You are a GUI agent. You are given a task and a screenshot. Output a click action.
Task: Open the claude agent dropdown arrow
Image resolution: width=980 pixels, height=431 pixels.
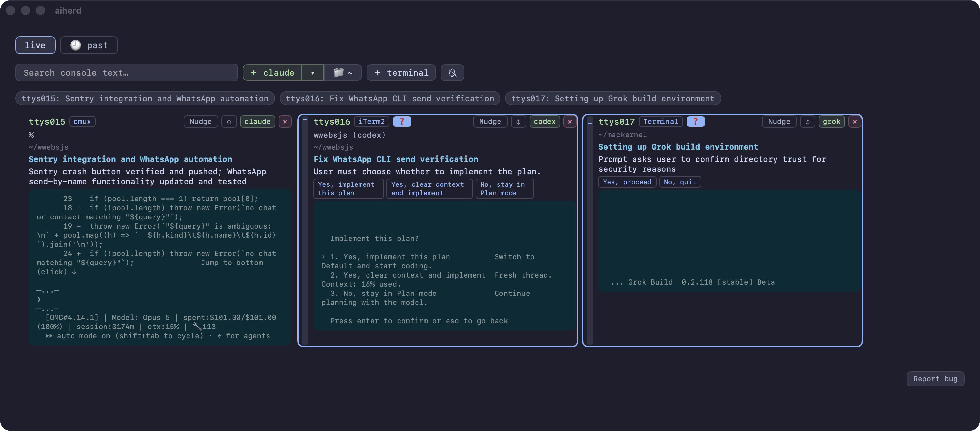point(313,73)
